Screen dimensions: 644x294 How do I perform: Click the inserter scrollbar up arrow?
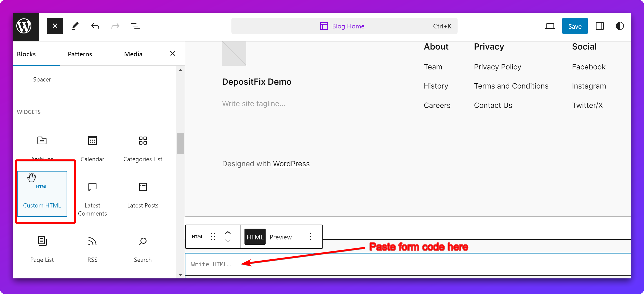click(x=180, y=70)
